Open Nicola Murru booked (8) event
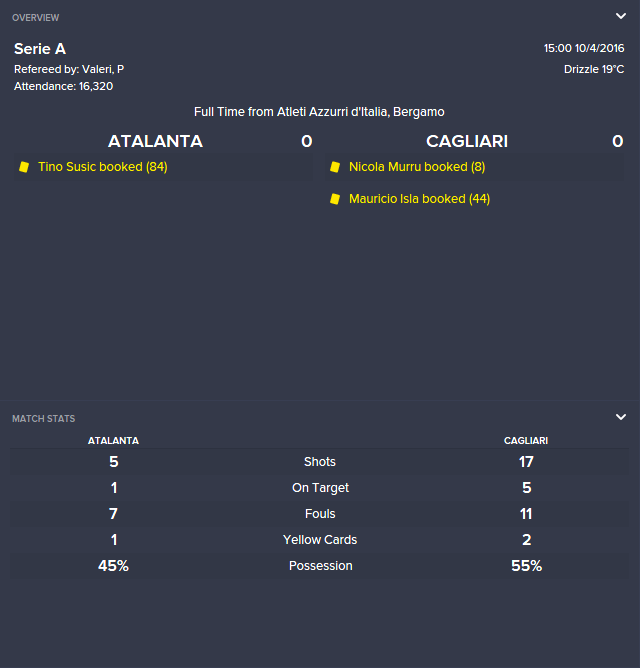Viewport: 640px width, 668px height. [416, 167]
